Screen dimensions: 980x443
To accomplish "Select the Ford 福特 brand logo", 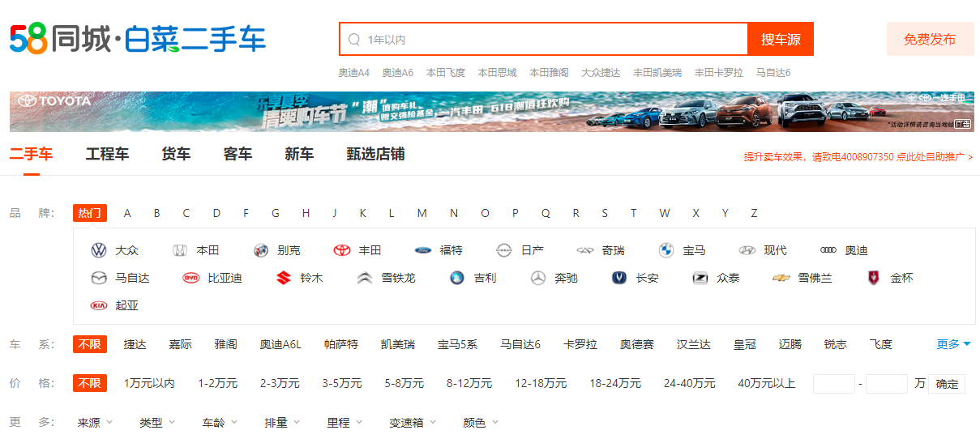I will (x=423, y=250).
